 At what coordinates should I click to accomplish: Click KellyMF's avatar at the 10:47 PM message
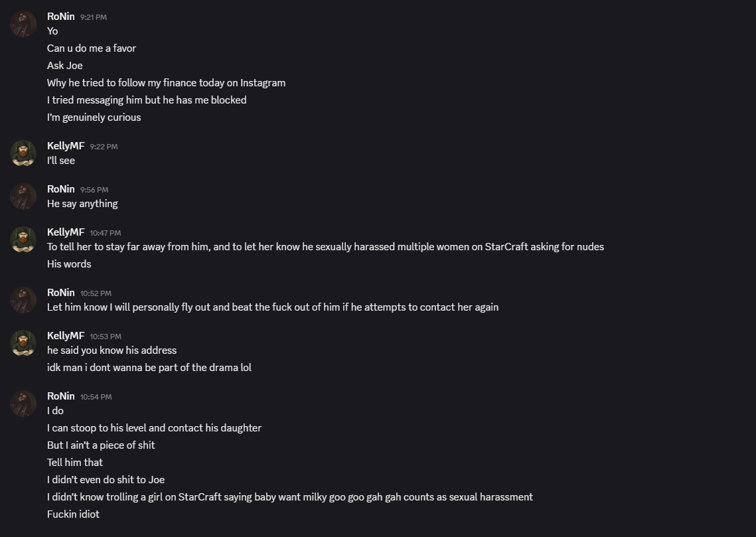(23, 240)
